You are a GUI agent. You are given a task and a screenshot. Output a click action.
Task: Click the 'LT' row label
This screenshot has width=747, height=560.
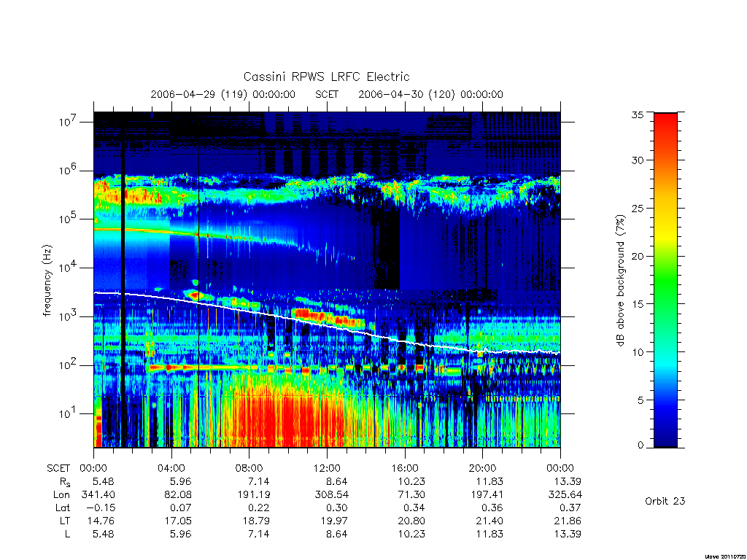(65, 521)
